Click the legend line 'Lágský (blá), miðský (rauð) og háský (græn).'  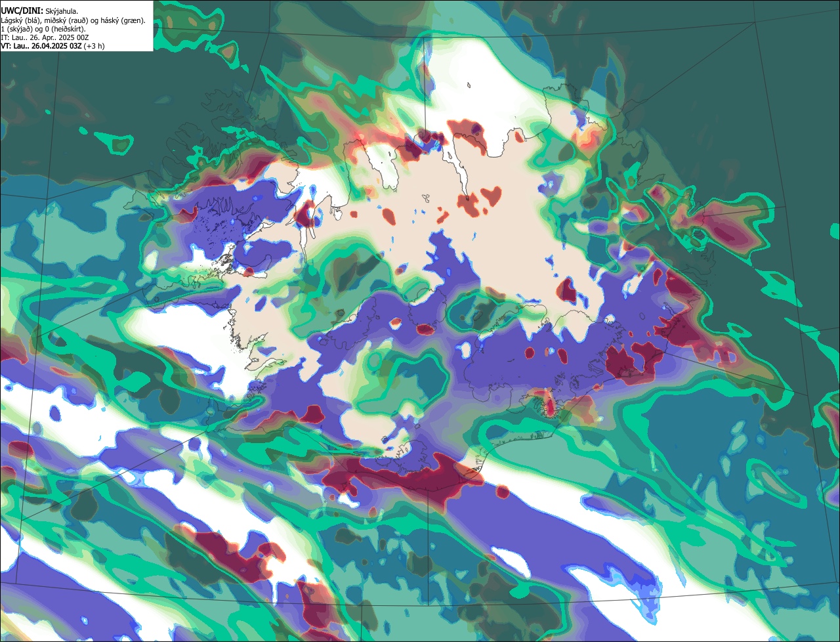pos(73,20)
